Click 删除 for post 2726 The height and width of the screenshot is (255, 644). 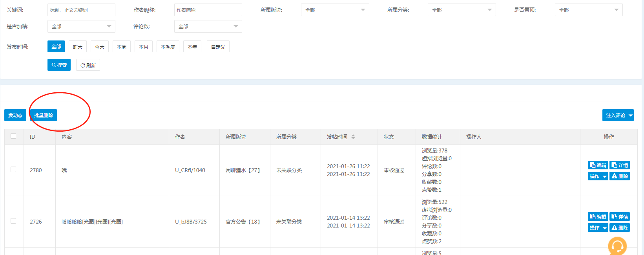point(620,227)
